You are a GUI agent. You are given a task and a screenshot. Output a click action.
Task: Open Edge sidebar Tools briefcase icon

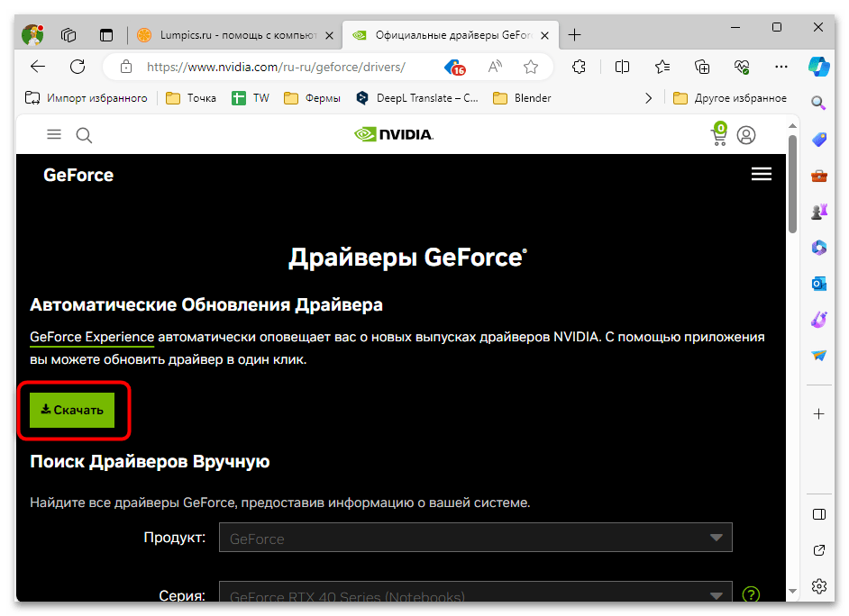[x=818, y=176]
